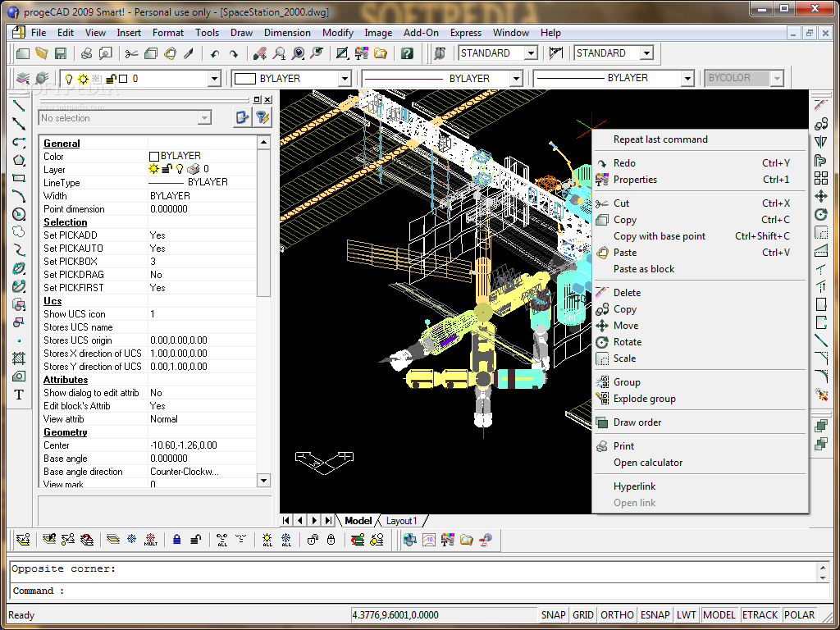
Task: Toggle ESNAP in the status bar
Action: (655, 615)
